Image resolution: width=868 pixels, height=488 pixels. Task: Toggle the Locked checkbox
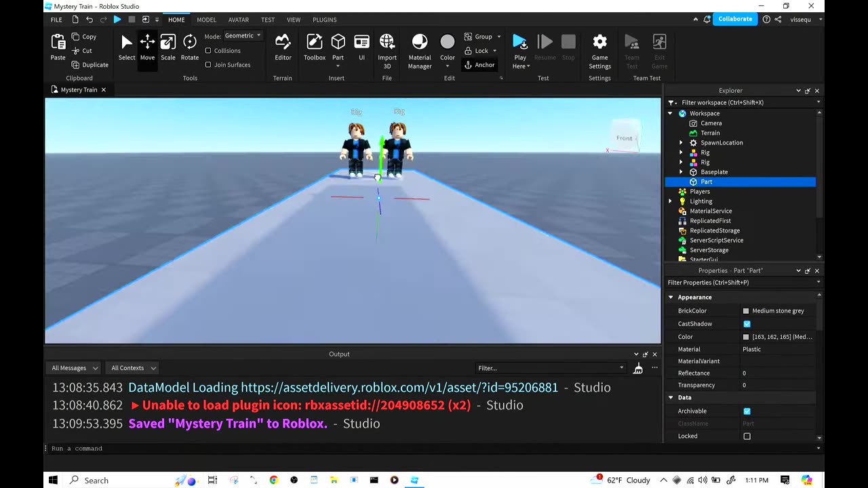[747, 436]
